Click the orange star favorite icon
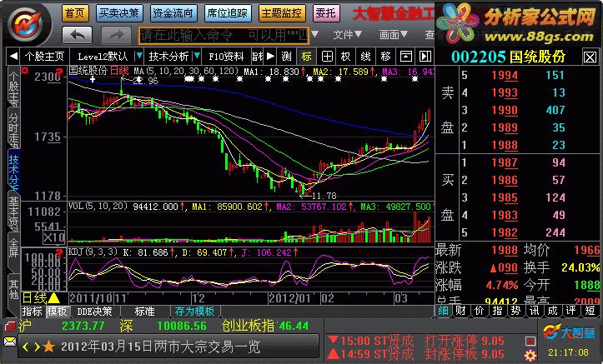This screenshot has height=364, width=603. (x=49, y=347)
